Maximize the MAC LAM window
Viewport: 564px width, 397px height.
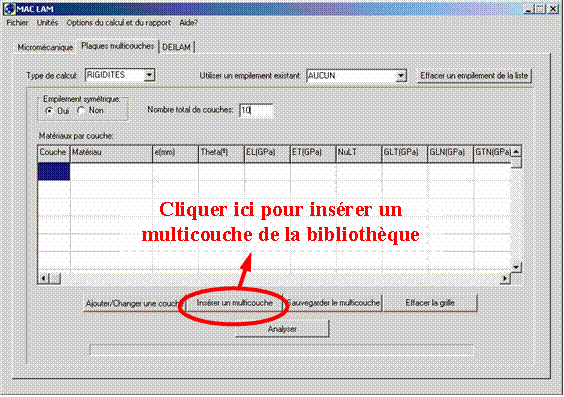[x=540, y=9]
